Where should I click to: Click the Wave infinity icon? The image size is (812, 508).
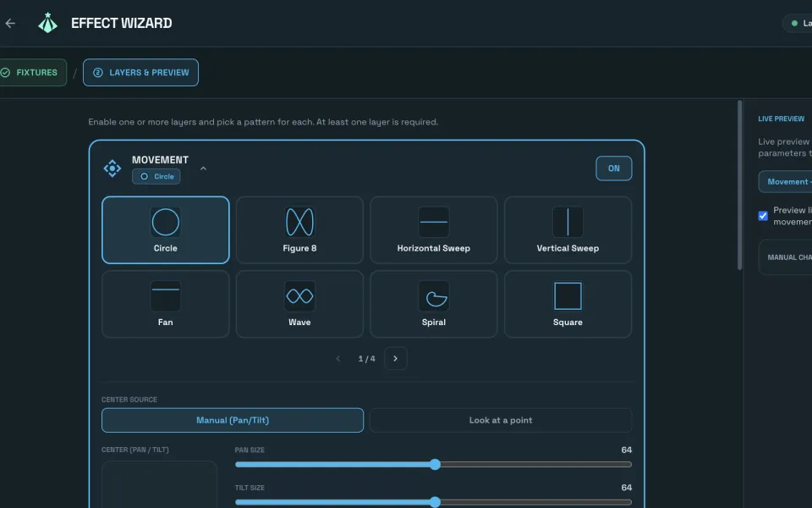click(x=299, y=296)
